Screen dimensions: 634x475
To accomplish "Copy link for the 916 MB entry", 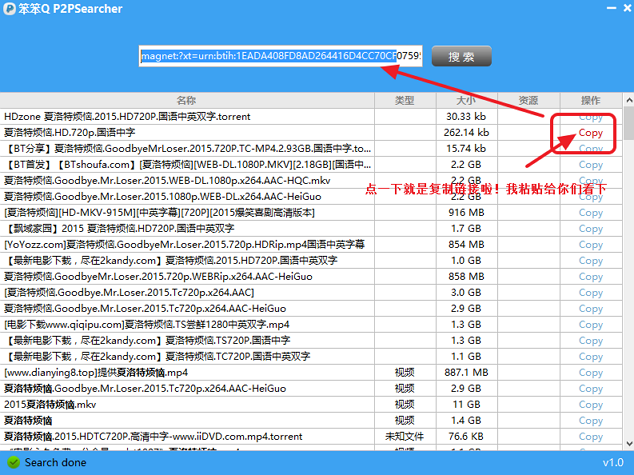I will [590, 213].
